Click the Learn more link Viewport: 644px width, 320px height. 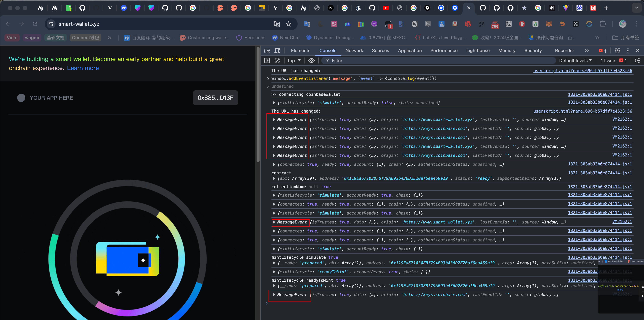point(83,68)
